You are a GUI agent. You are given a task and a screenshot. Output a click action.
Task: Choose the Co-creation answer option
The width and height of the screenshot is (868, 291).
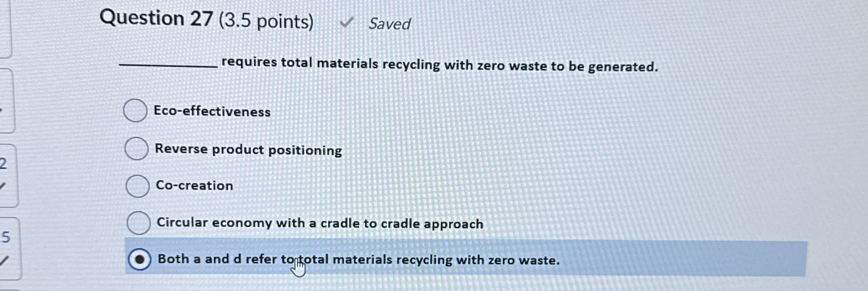tap(138, 185)
